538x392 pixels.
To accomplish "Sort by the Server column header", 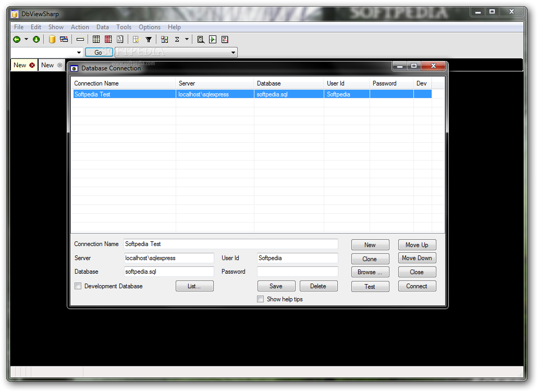I will 215,83.
